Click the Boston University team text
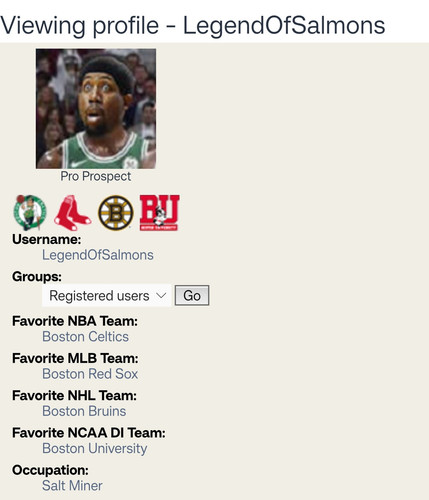The height and width of the screenshot is (500, 429). [95, 449]
